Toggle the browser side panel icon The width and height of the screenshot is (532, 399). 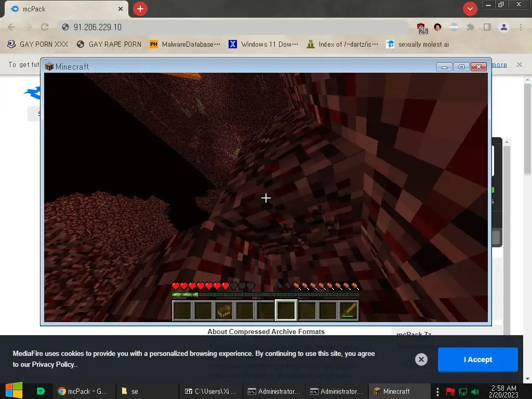[x=487, y=27]
